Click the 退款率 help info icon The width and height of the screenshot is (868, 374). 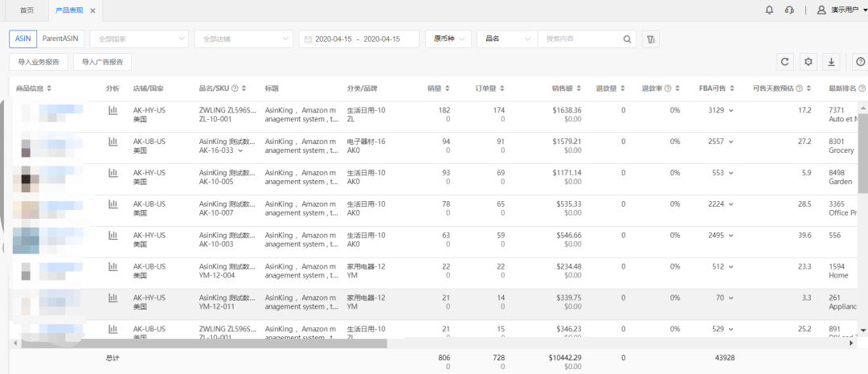point(668,88)
